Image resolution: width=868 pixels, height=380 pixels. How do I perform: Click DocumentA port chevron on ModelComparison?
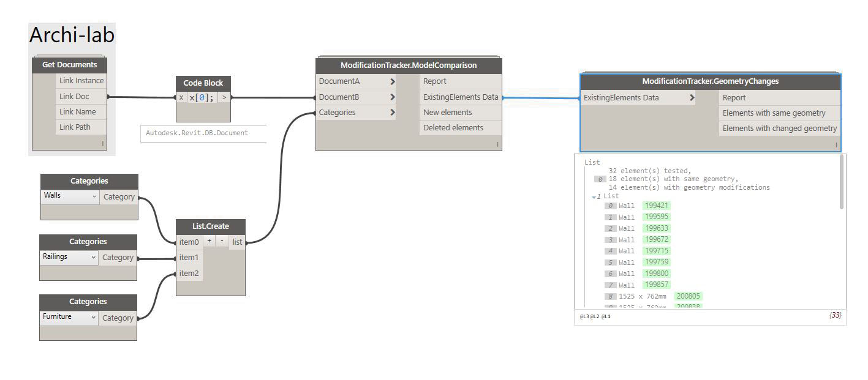point(392,81)
